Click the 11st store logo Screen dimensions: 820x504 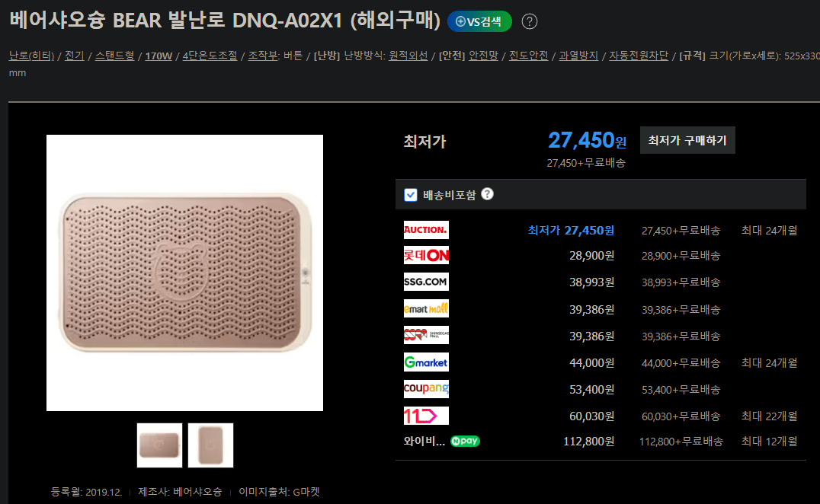coord(426,416)
